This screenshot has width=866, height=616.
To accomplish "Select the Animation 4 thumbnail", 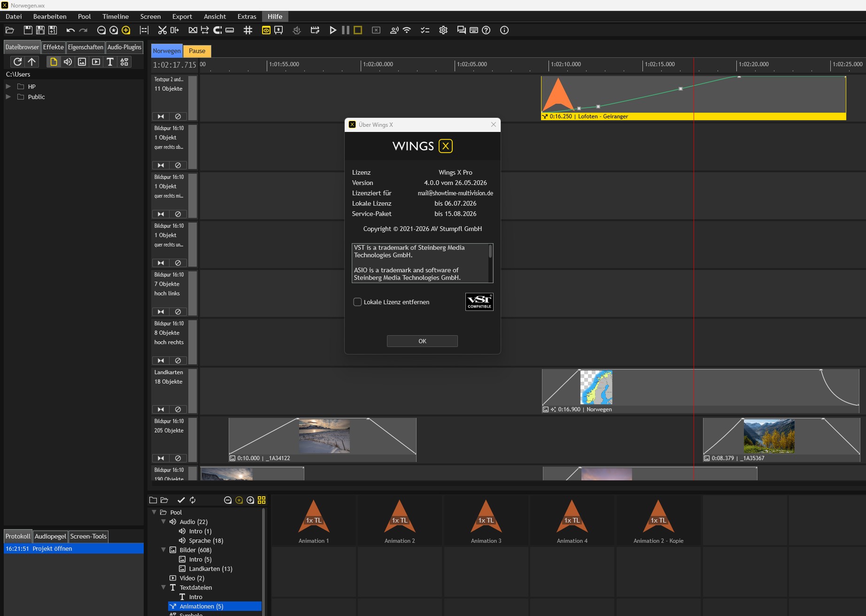I will coord(572,521).
